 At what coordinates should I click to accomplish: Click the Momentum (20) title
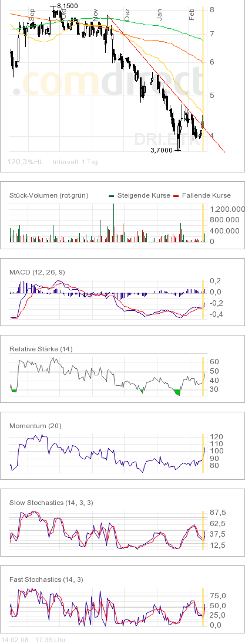35,426
